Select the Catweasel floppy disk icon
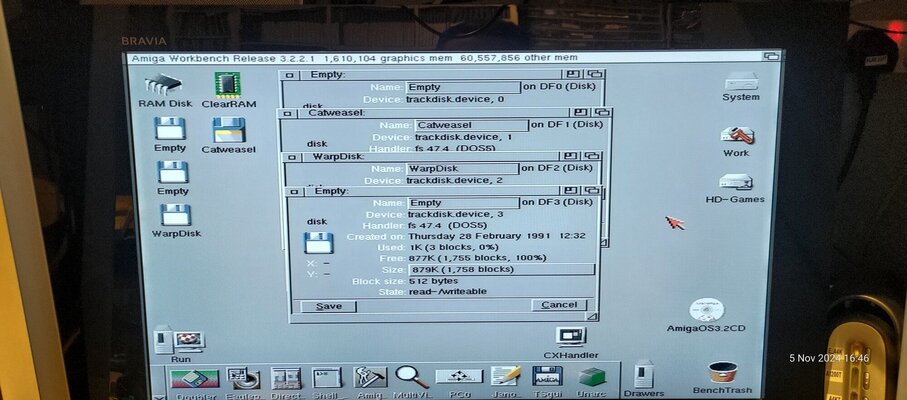Screen dimensions: 907x400 coord(230,130)
